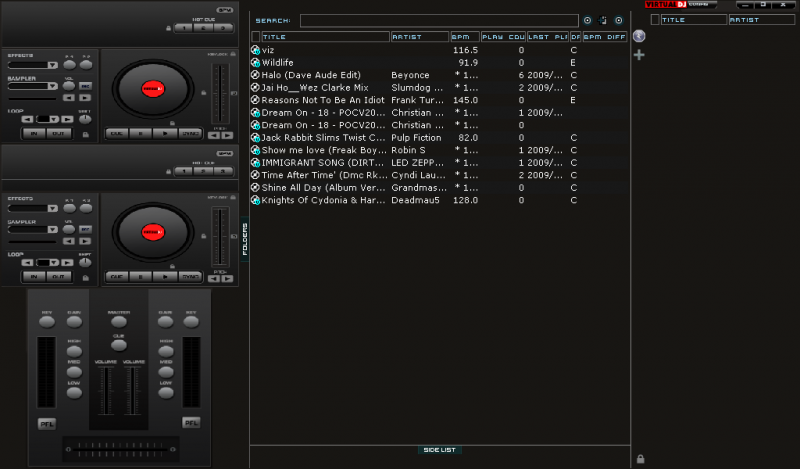Screen dimensions: 800x469
Task: Click the icon beside Jack Rabbit Slims Twist
Action: [256, 138]
